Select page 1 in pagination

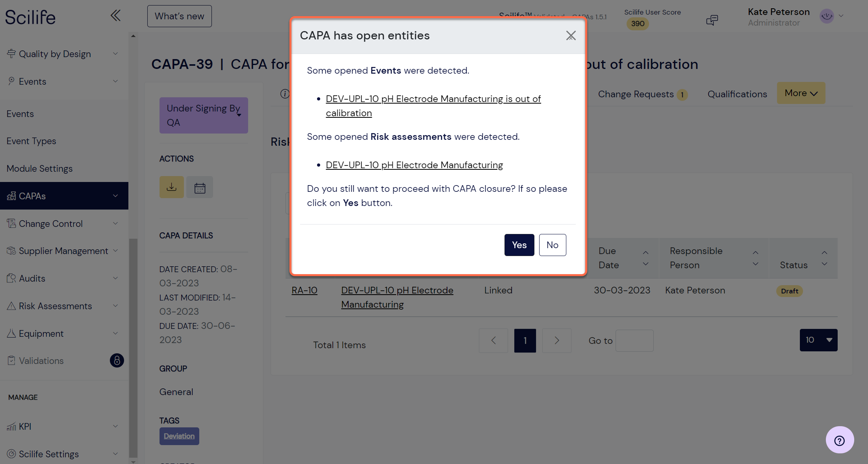(x=525, y=340)
